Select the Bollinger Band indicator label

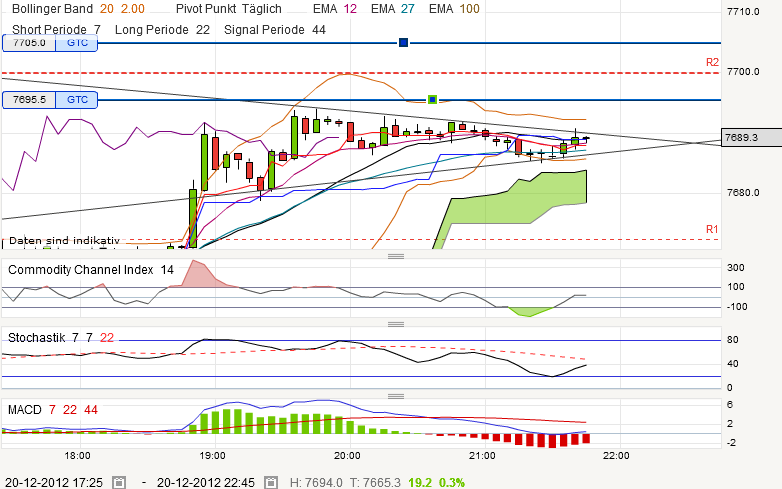point(52,9)
